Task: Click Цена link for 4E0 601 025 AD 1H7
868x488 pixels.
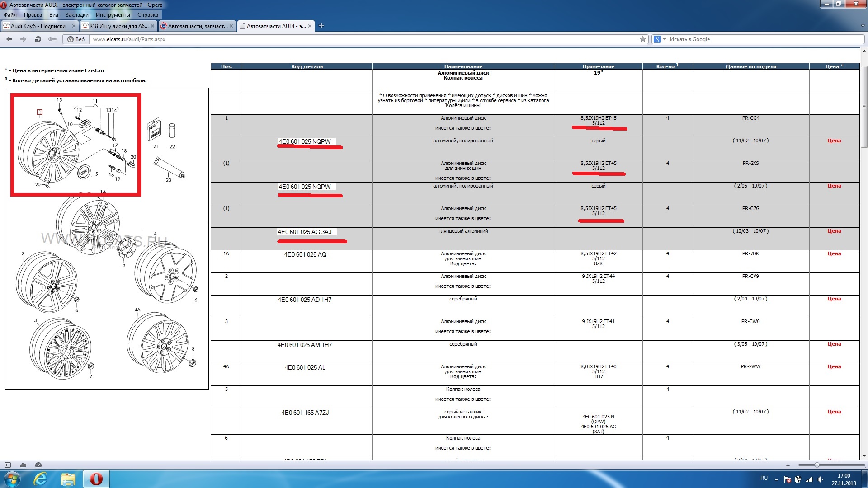Action: pyautogui.click(x=834, y=299)
